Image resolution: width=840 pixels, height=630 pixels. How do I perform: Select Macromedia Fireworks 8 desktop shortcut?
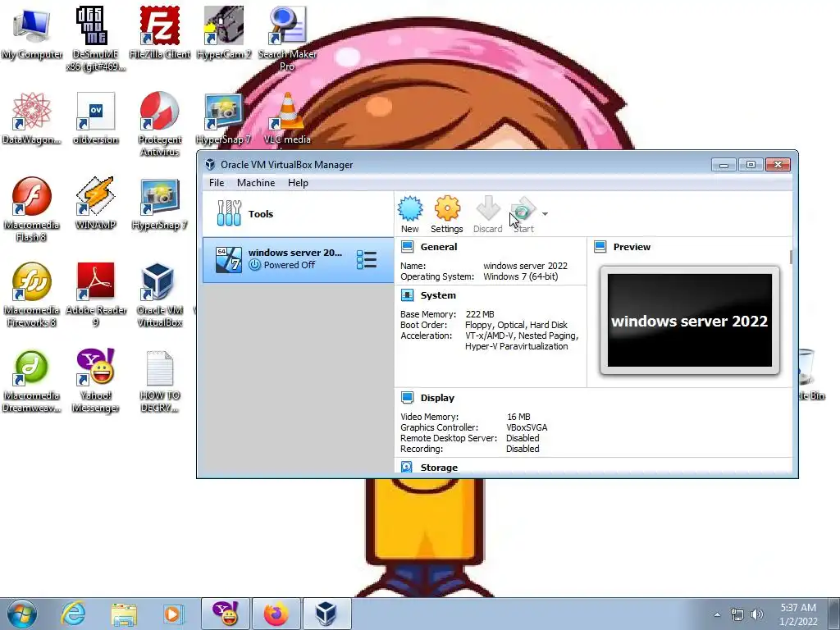[32, 294]
